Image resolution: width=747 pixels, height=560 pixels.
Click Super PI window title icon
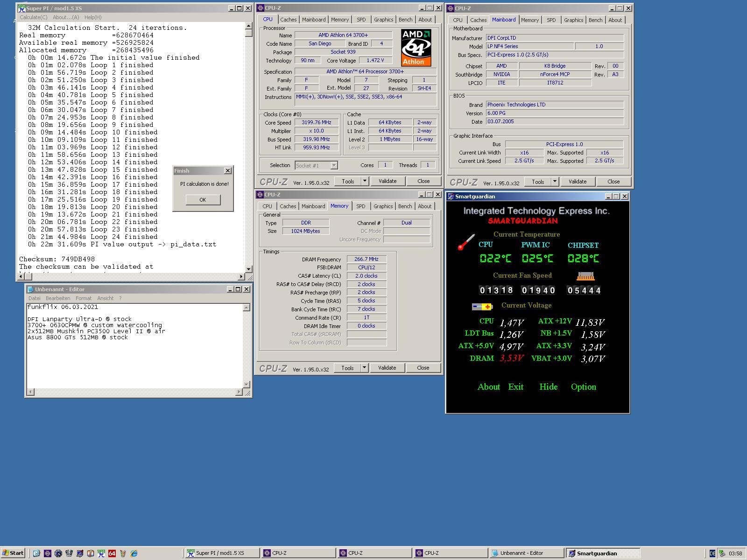[x=21, y=8]
